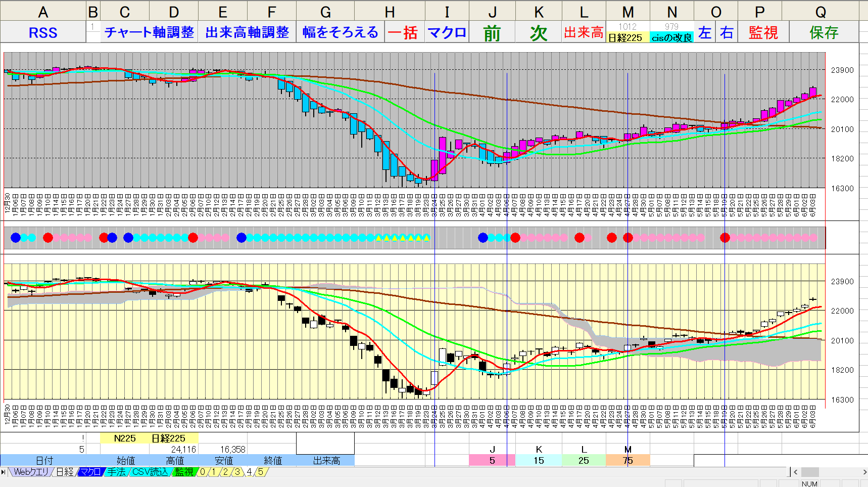The height and width of the screenshot is (487, 868).
Task: Shift chart left with 左
Action: pos(705,32)
